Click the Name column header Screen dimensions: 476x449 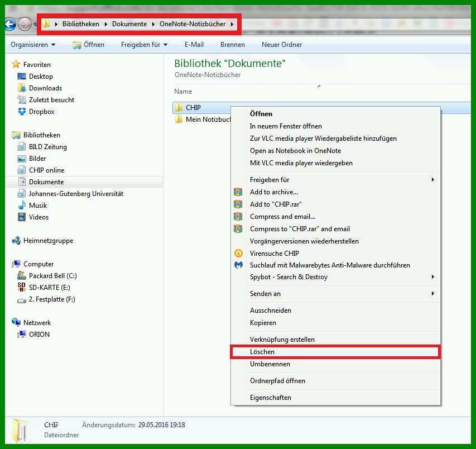pyautogui.click(x=183, y=92)
